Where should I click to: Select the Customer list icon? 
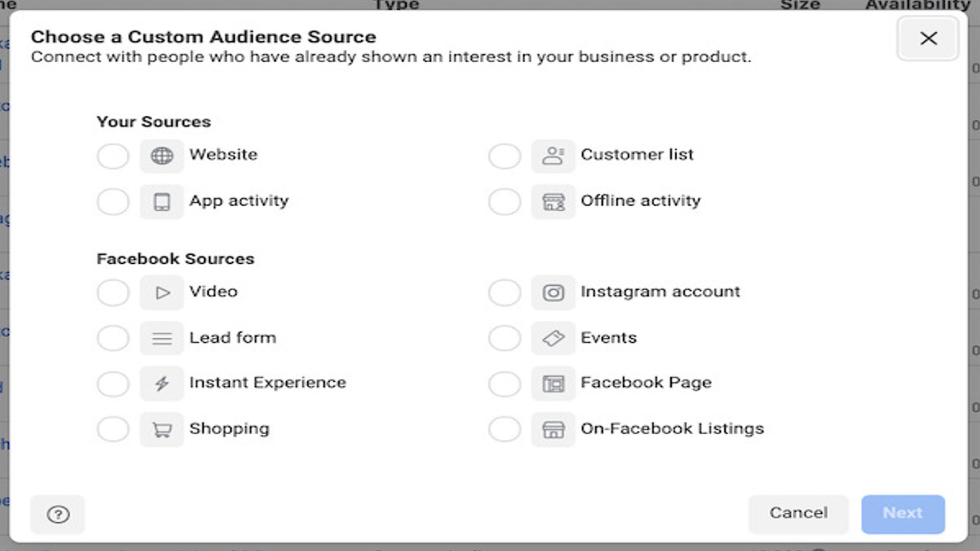[x=553, y=155]
